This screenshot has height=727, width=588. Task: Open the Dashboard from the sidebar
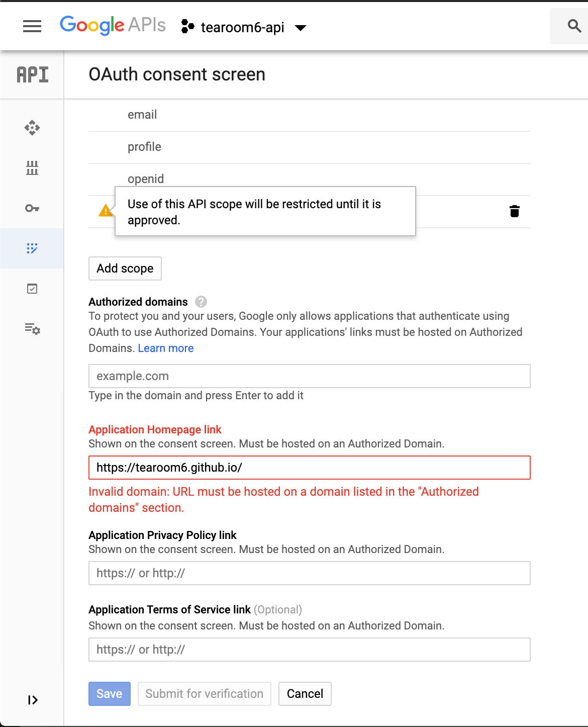32,128
